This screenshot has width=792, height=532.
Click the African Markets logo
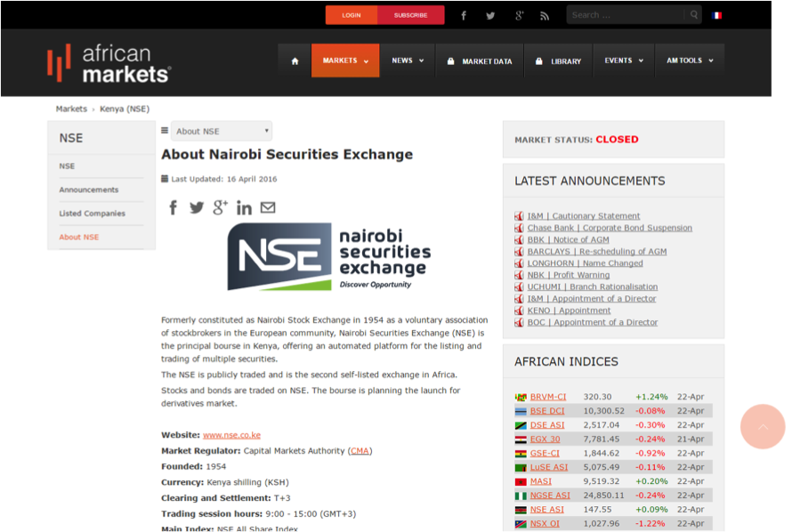click(109, 63)
